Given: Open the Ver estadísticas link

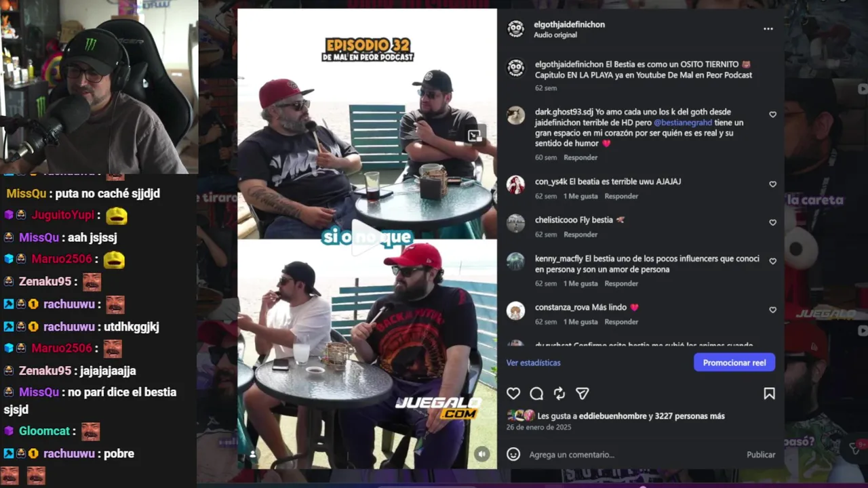Looking at the screenshot, I should tap(534, 363).
